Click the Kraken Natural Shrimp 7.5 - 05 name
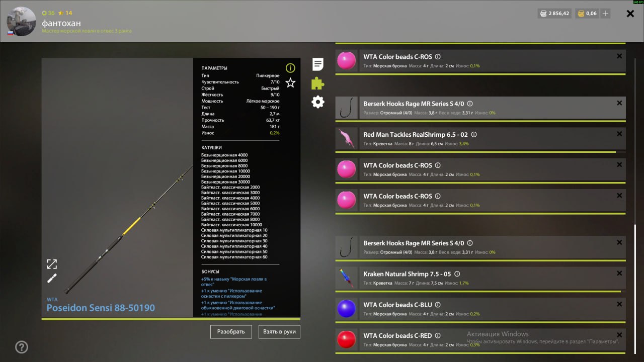This screenshot has width=644, height=362. pyautogui.click(x=407, y=274)
